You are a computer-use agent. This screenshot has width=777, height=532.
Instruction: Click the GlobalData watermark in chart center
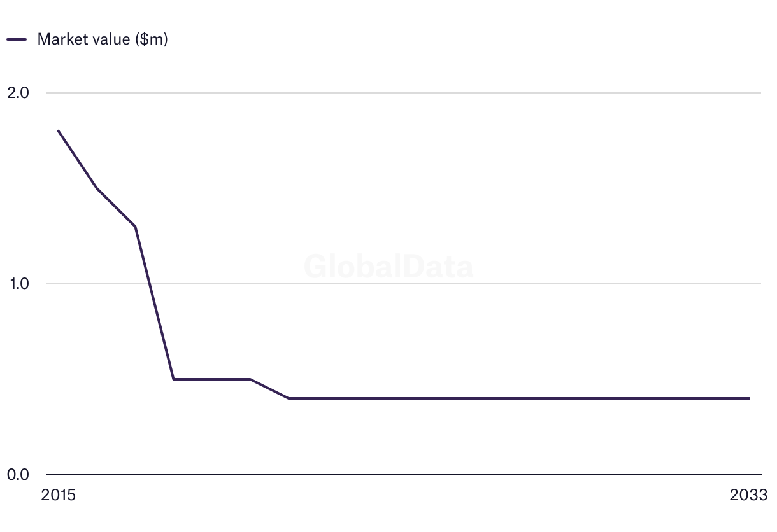[x=388, y=267]
